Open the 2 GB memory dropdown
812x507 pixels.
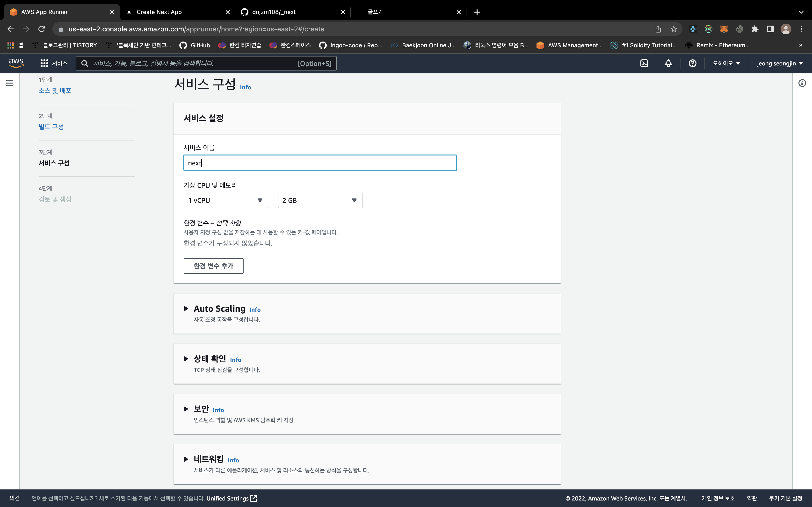[x=320, y=200]
